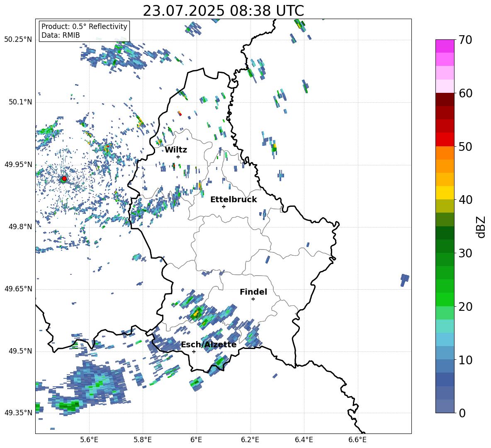This screenshot has width=491, height=448.
Task: Click the colorbar tick label 20
Action: (465, 307)
